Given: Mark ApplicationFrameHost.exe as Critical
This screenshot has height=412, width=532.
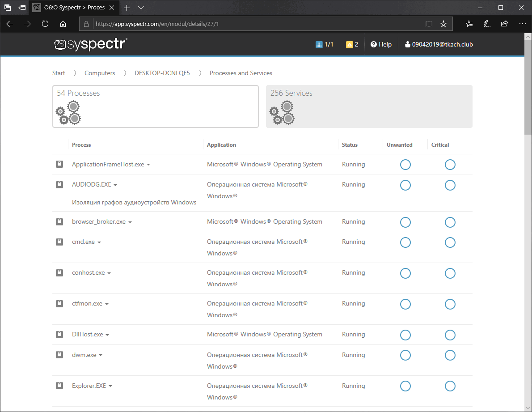Looking at the screenshot, I should point(450,165).
